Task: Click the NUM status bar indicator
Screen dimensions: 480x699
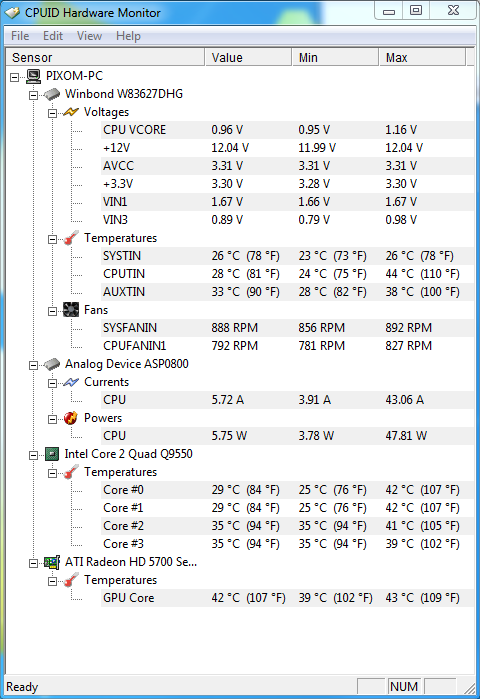Action: click(404, 687)
